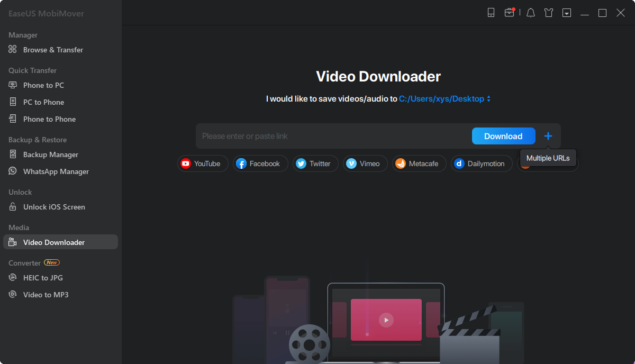This screenshot has width=635, height=364.
Task: Click the New badge beside Converter
Action: 52,262
